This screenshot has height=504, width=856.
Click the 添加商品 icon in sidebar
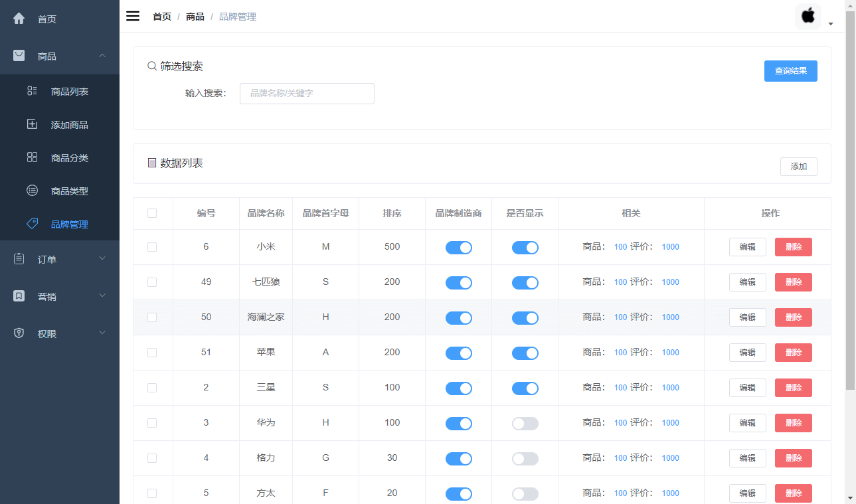(x=32, y=124)
